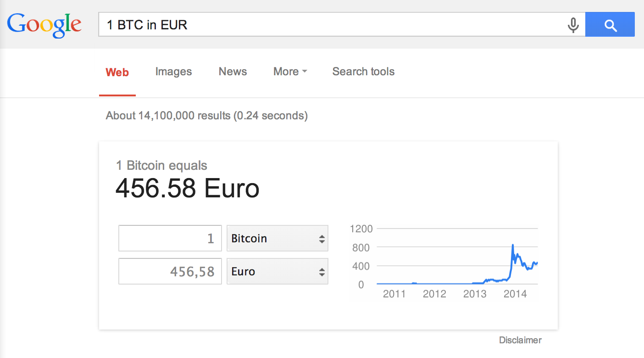Click the Bitcoin amount input field
This screenshot has width=644, height=358.
tap(170, 239)
